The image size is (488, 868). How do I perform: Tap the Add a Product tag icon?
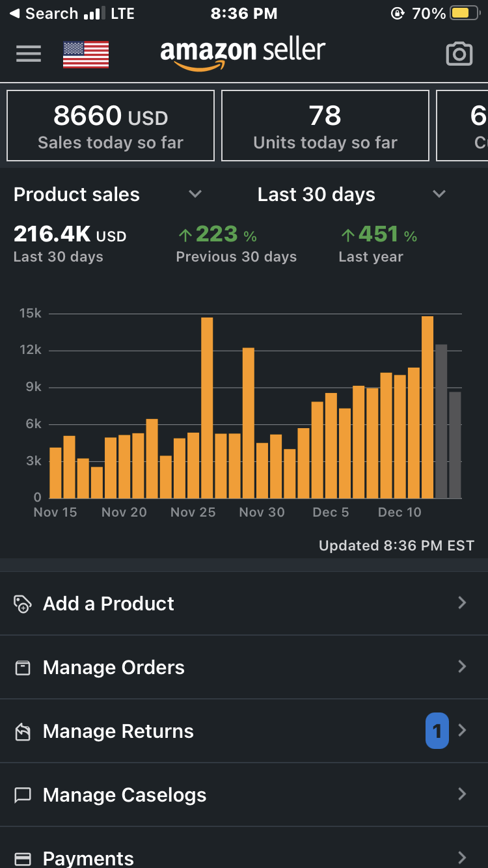click(23, 604)
